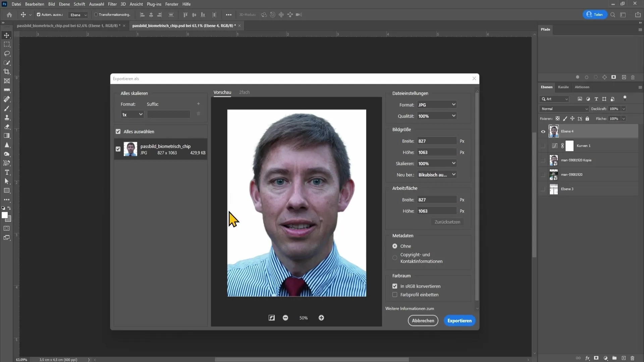The width and height of the screenshot is (644, 362).
Task: Open the Filter menu in menu bar
Action: tap(112, 4)
